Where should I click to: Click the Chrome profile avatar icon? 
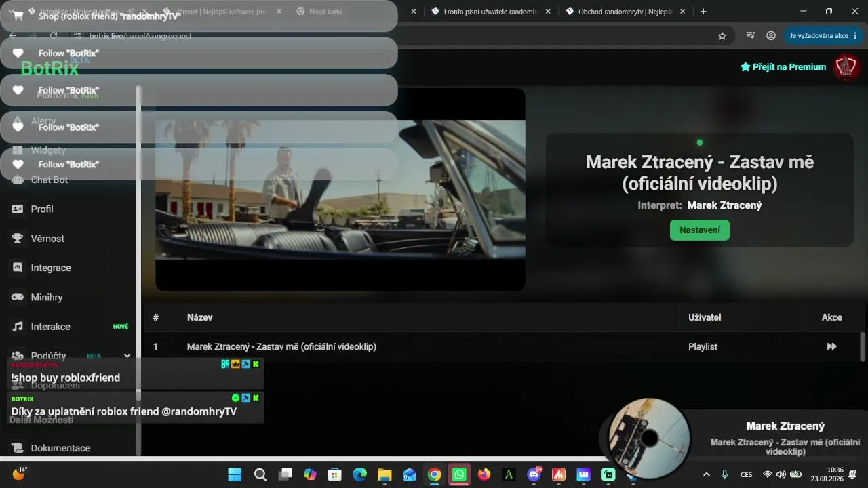[x=771, y=36]
